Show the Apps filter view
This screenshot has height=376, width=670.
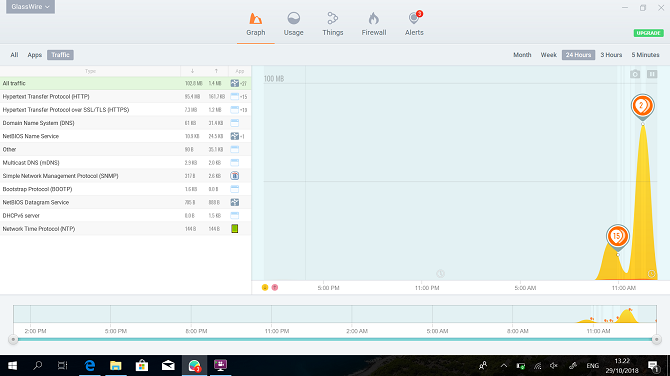tap(35, 55)
